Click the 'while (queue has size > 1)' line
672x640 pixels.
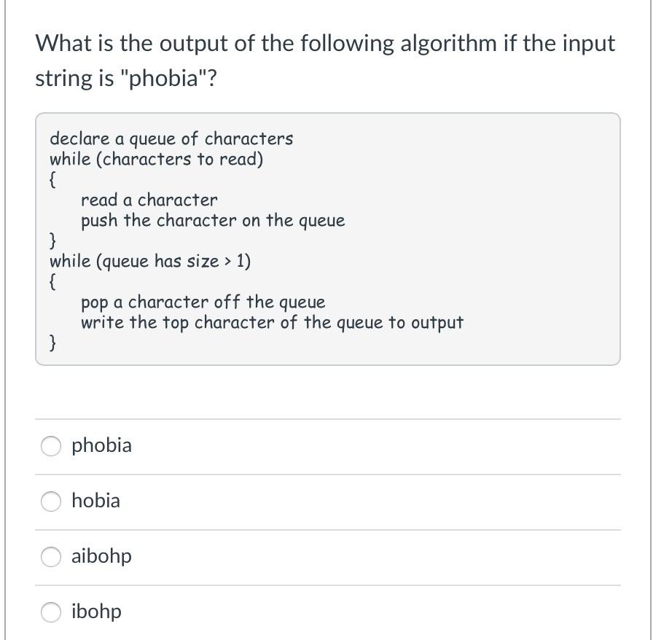pos(150,261)
